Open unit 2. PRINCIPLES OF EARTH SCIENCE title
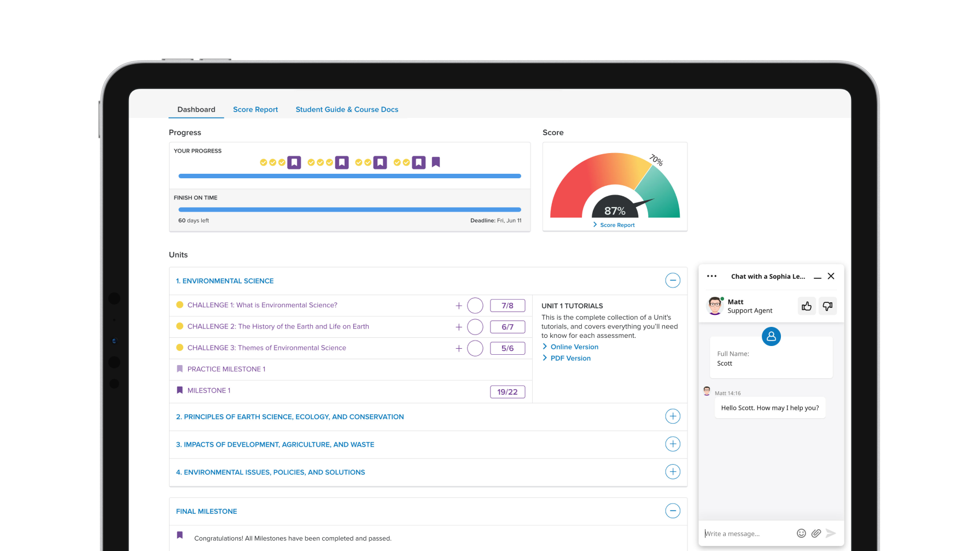Image resolution: width=980 pixels, height=551 pixels. [290, 417]
